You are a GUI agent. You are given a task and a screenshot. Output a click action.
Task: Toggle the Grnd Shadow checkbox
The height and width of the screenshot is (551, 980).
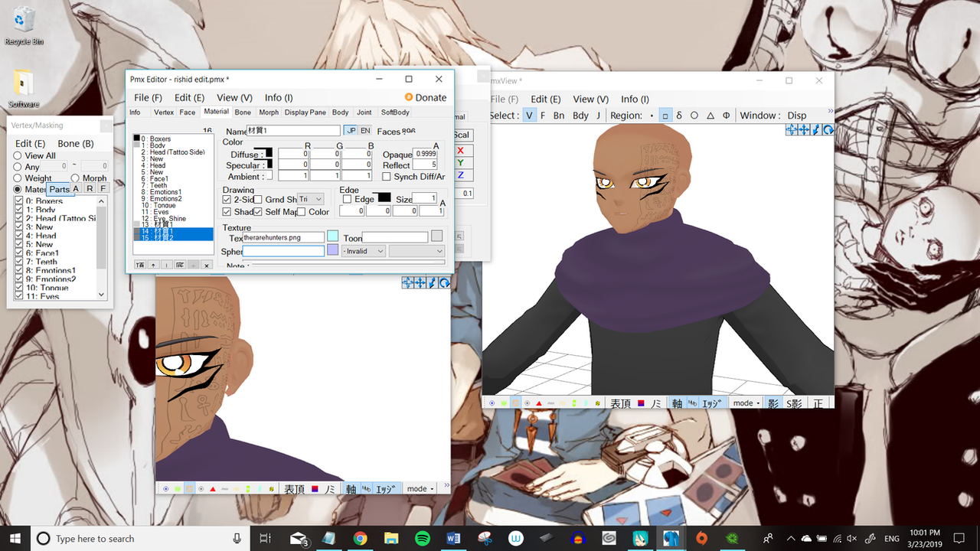[258, 200]
